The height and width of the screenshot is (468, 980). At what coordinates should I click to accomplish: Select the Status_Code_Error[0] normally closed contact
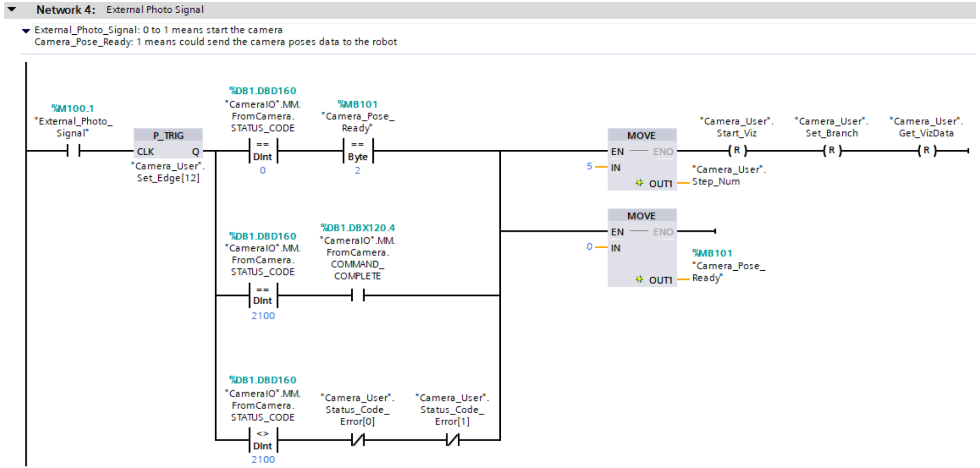tap(358, 440)
